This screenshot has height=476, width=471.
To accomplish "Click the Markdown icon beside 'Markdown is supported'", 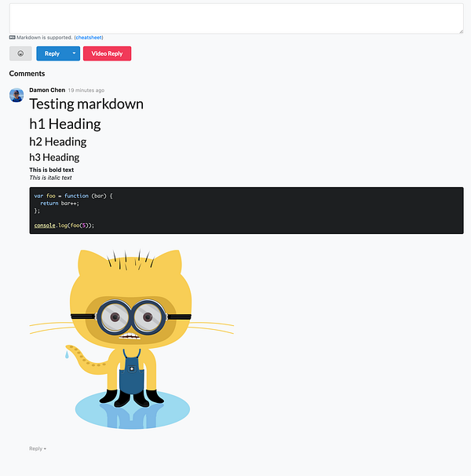I will [x=12, y=38].
